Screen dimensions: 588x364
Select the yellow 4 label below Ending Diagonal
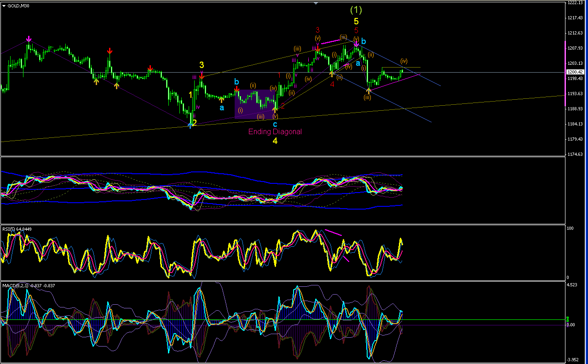point(275,141)
